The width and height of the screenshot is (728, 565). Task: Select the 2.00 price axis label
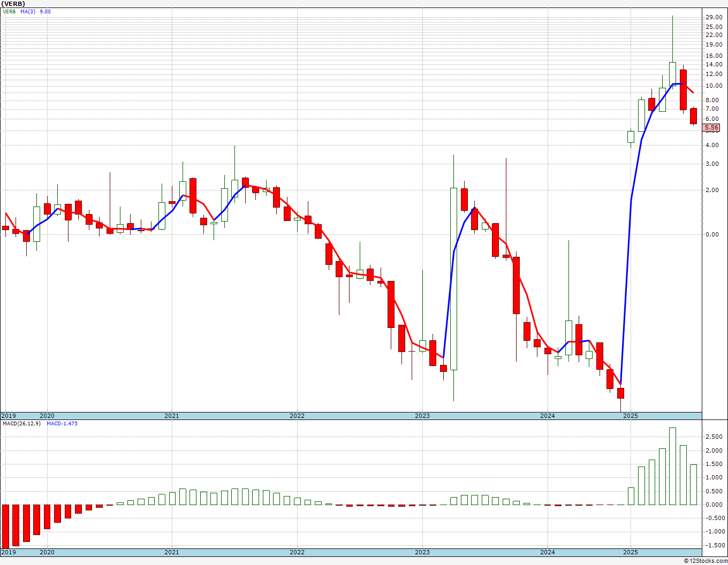coord(712,190)
